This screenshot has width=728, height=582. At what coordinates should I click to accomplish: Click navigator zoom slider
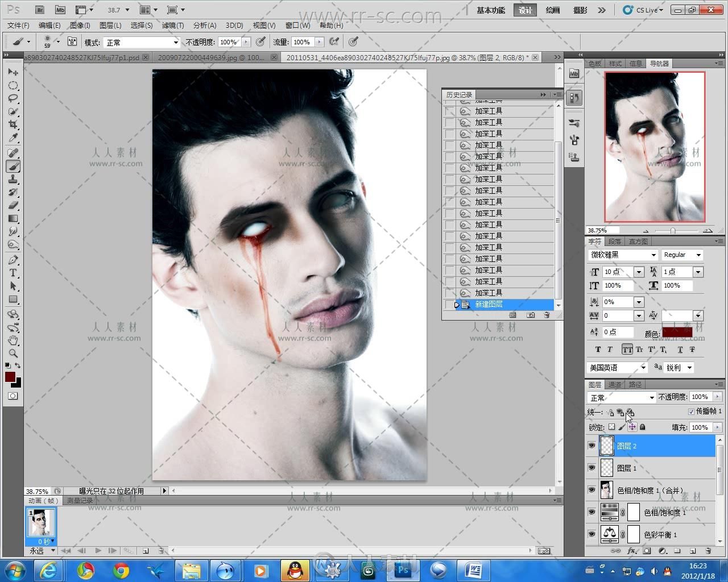[x=673, y=231]
